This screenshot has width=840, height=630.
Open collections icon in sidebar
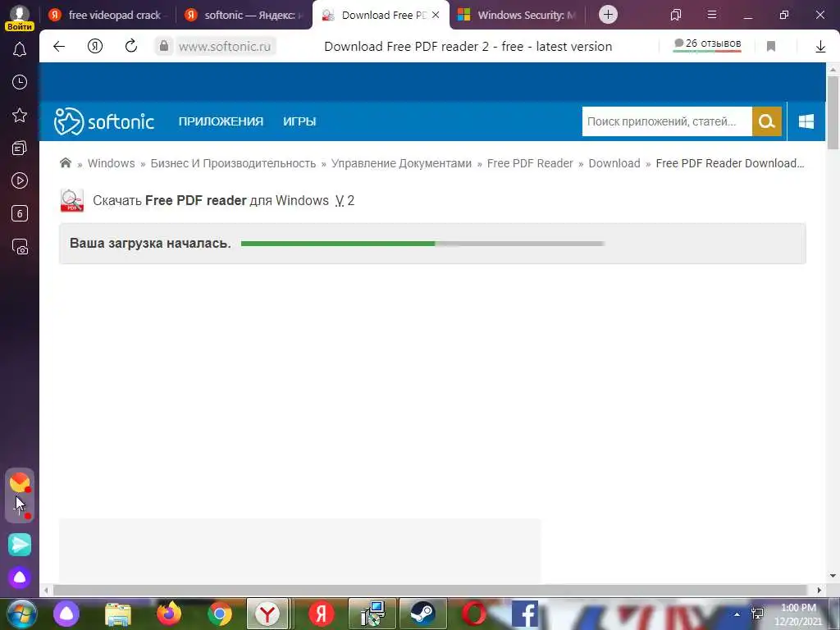20,148
